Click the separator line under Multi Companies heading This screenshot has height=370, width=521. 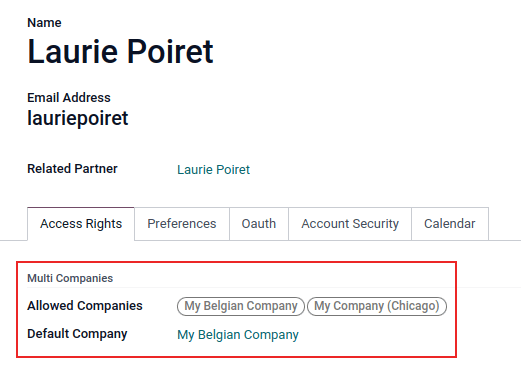[240, 287]
